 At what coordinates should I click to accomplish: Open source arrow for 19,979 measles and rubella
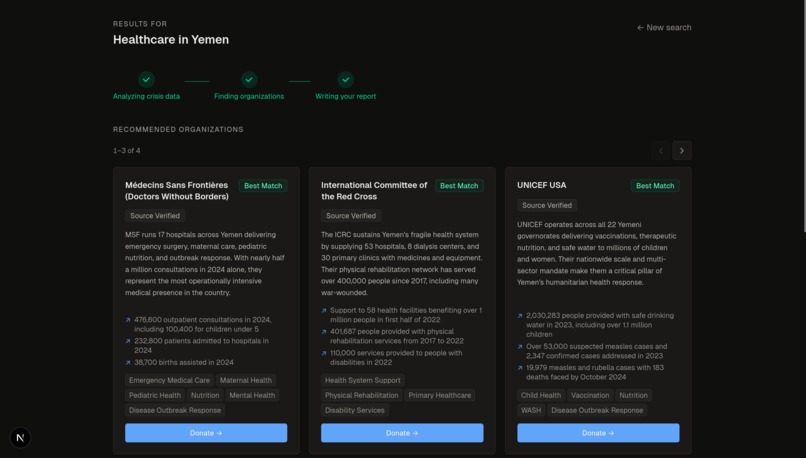520,368
